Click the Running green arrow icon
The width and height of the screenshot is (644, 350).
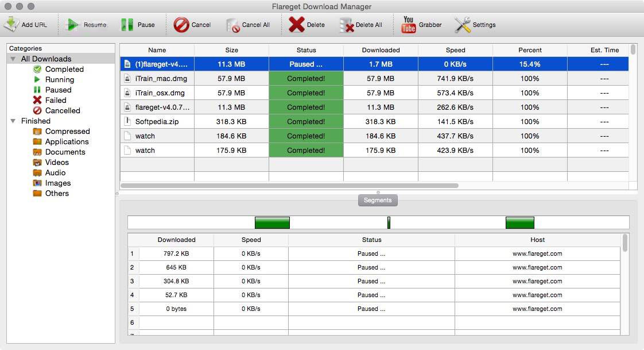click(37, 79)
